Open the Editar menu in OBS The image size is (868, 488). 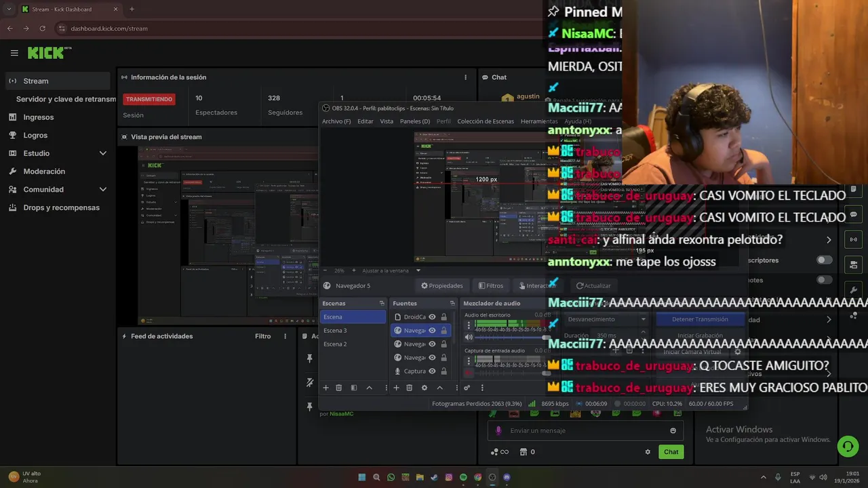click(366, 121)
